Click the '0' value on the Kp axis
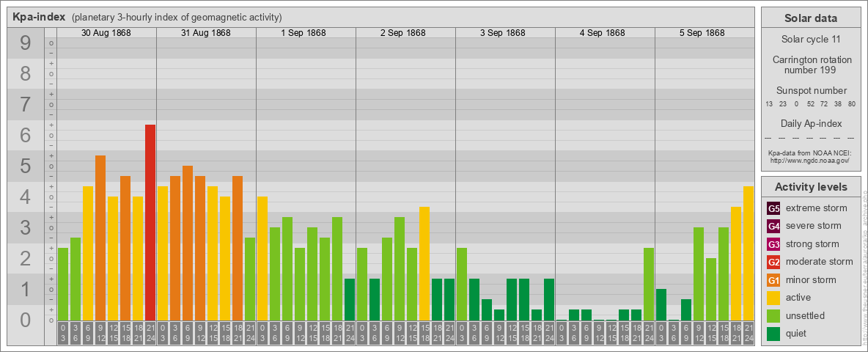 (x=26, y=320)
